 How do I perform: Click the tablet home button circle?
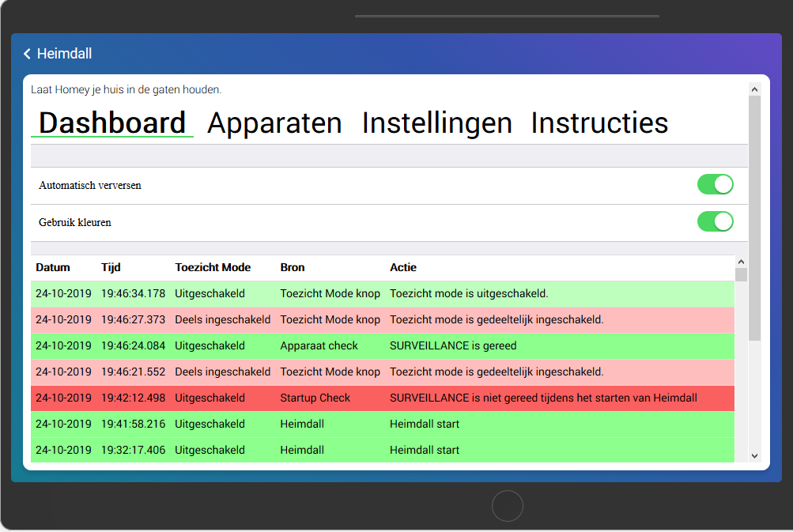click(508, 506)
